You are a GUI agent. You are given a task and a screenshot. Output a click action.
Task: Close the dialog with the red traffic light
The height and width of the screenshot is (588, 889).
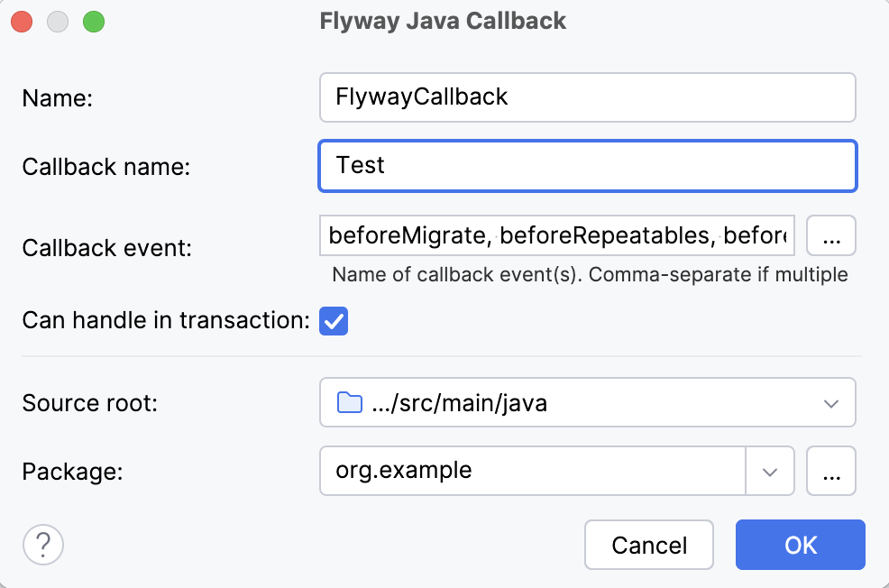22,21
